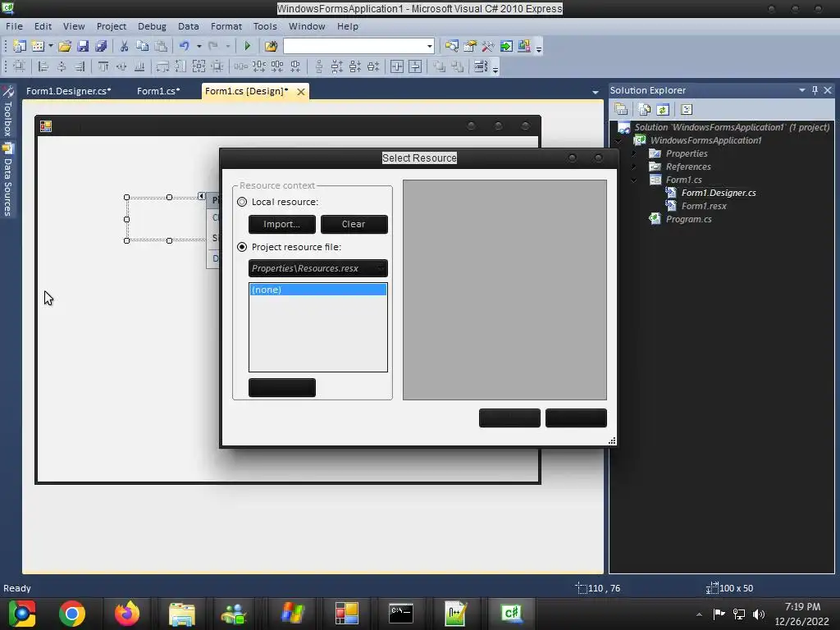
Task: Open the File menu
Action: click(x=14, y=26)
